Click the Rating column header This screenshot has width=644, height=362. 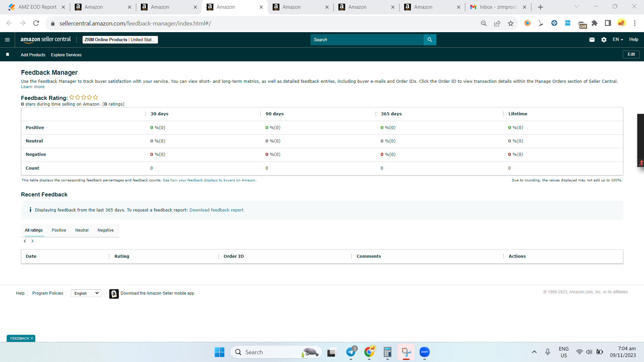122,256
